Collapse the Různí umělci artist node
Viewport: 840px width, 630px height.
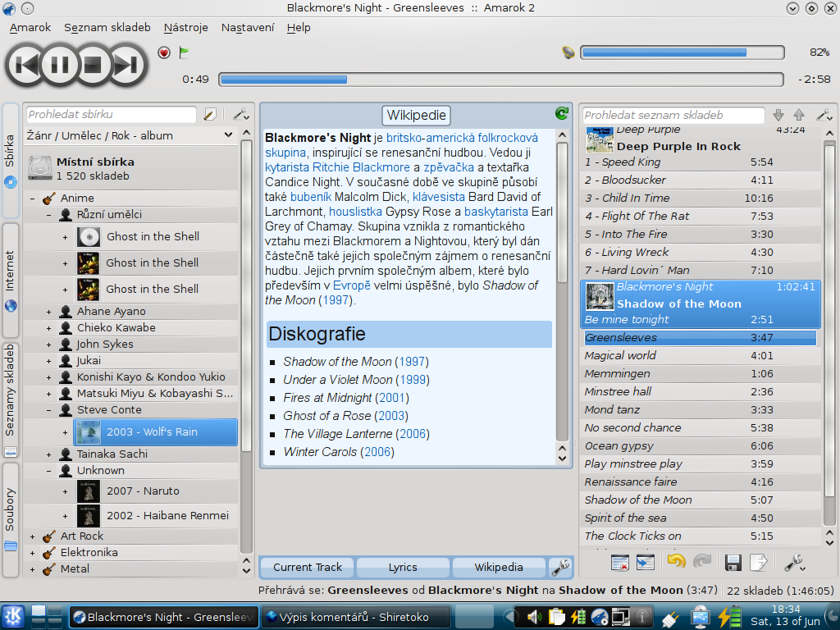pyautogui.click(x=48, y=216)
